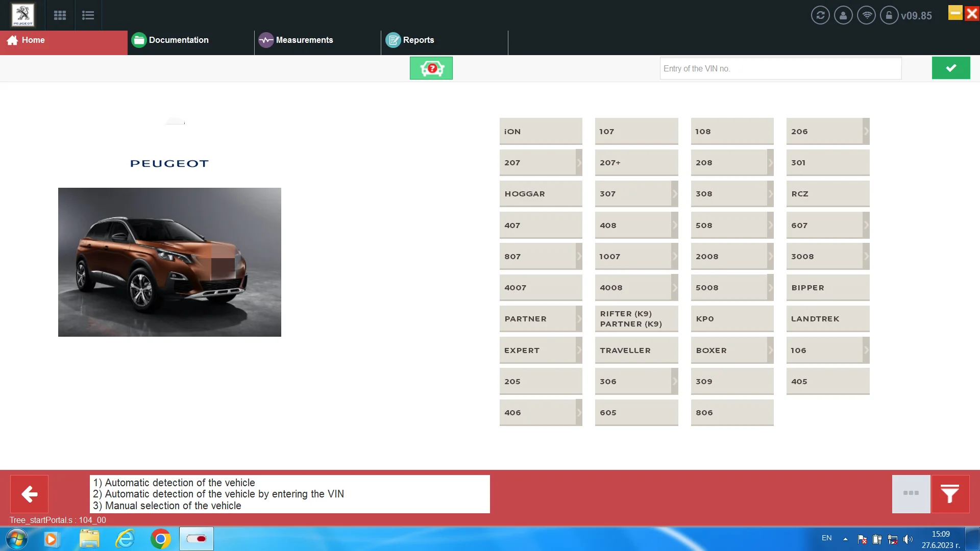Open Reports section
The image size is (980, 551).
tap(419, 40)
